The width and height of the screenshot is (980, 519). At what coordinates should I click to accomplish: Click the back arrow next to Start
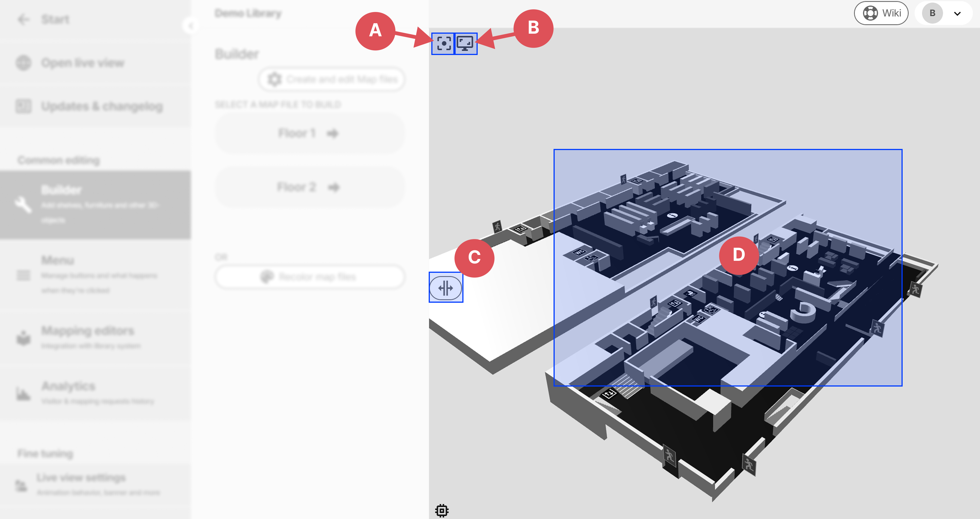24,19
